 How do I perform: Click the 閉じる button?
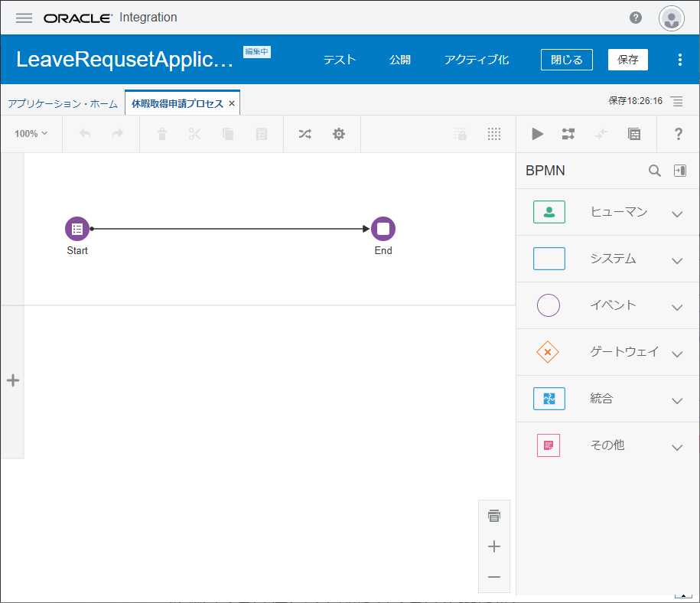(x=566, y=60)
